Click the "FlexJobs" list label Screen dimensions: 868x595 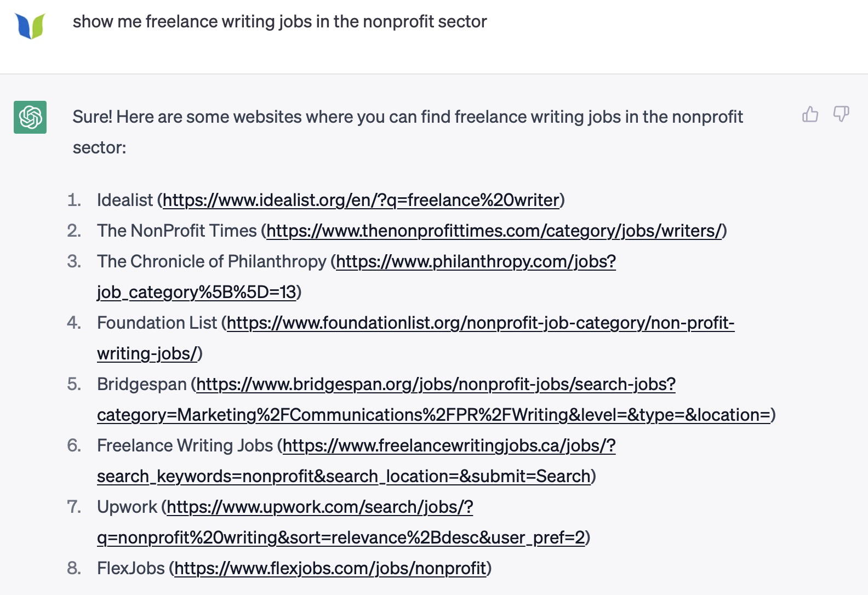[130, 568]
